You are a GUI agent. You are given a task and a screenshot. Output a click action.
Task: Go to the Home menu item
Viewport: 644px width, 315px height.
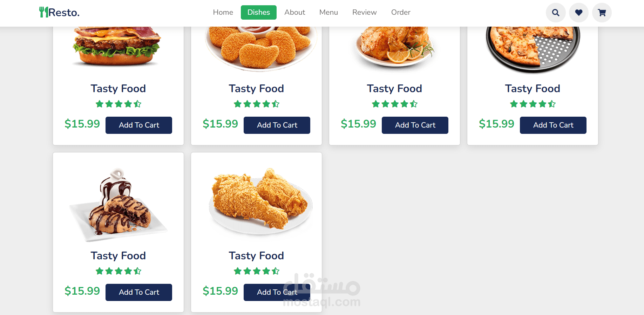pyautogui.click(x=223, y=12)
